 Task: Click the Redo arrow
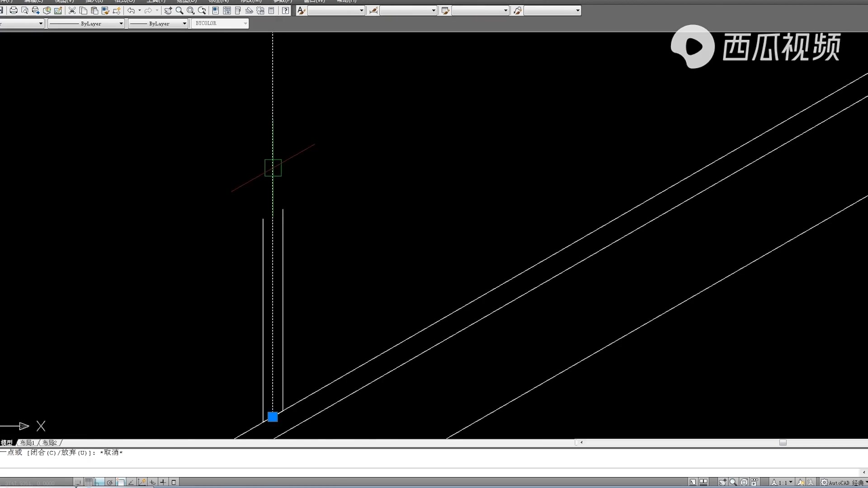coord(148,10)
